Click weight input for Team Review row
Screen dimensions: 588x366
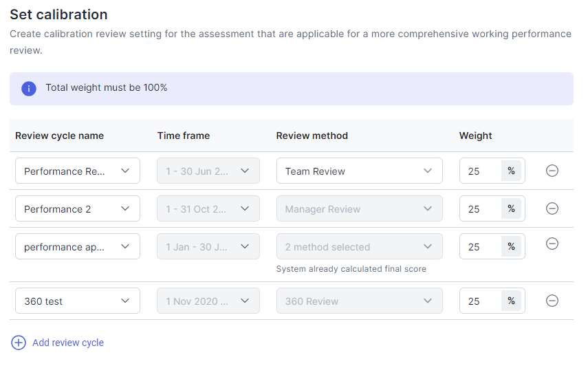(481, 171)
